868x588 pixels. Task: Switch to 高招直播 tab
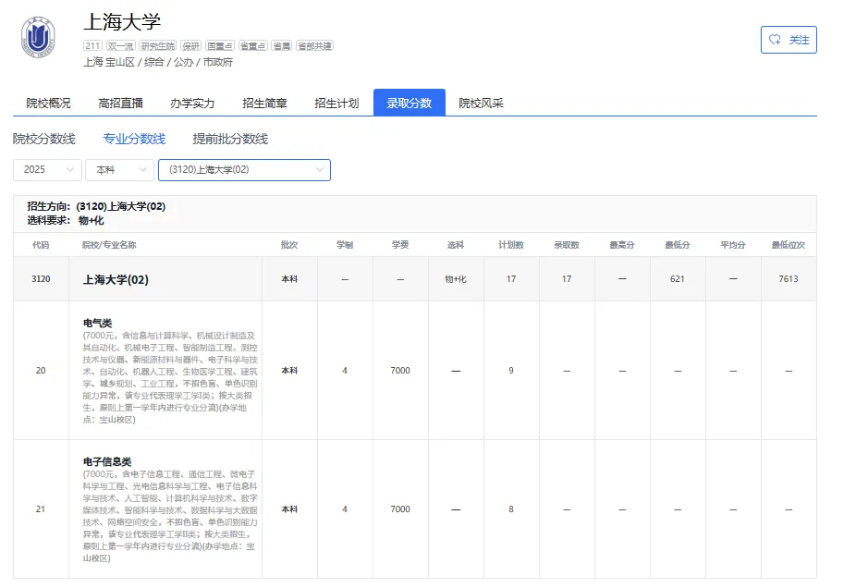point(120,103)
